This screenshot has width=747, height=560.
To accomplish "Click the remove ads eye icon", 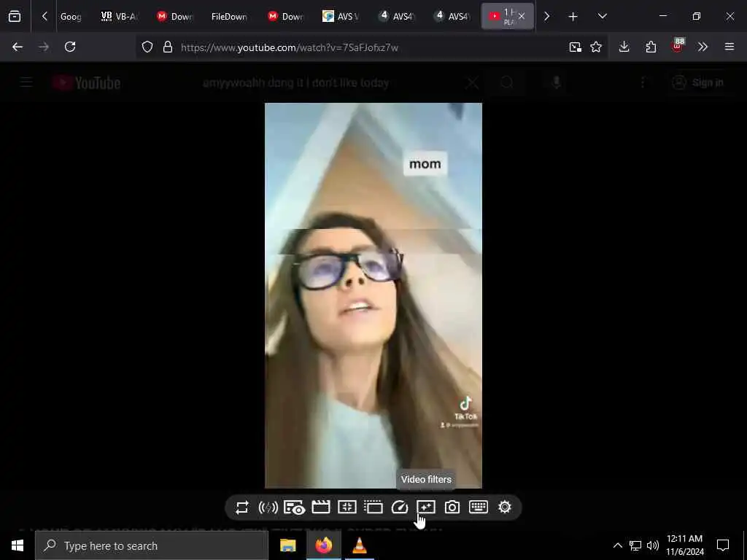I will pos(294,507).
